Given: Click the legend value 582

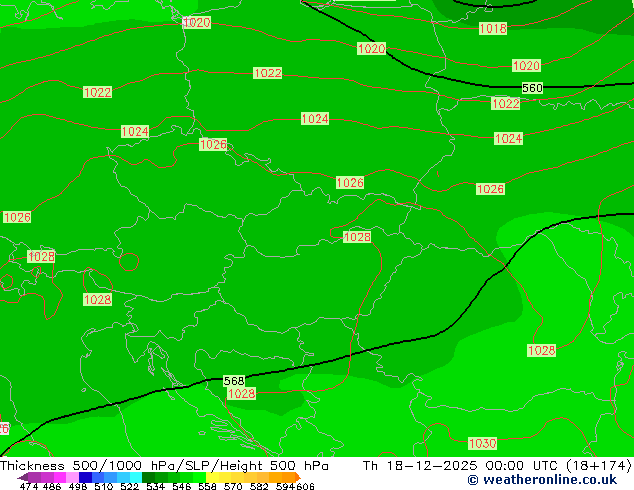Looking at the screenshot, I should coord(259,486).
